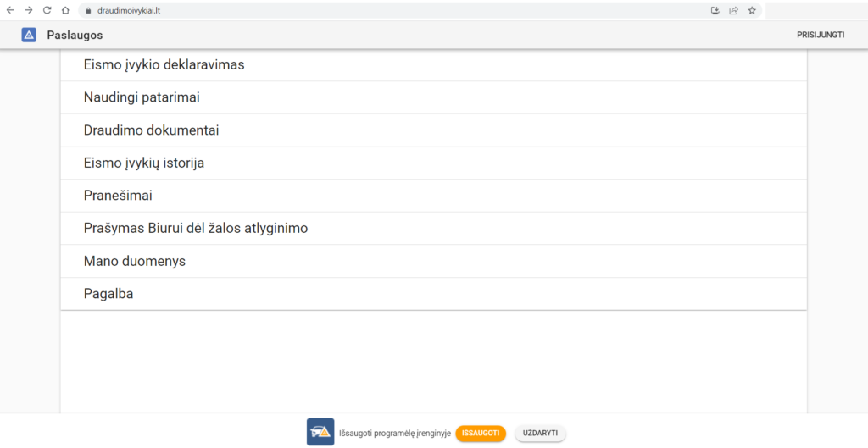Image resolution: width=868 pixels, height=448 pixels.
Task: Bookmark this page with the star icon
Action: [752, 10]
